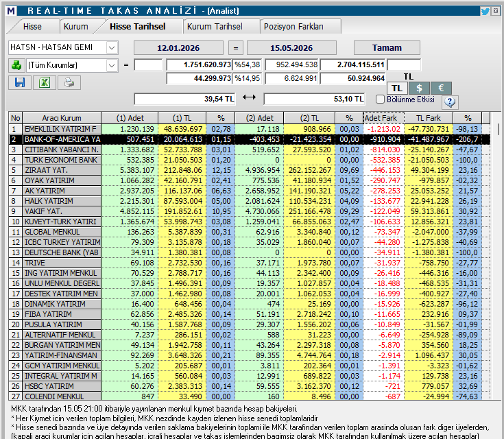The width and height of the screenshot is (504, 439).
Task: Sort by the (1) Adet column header
Action: point(130,118)
